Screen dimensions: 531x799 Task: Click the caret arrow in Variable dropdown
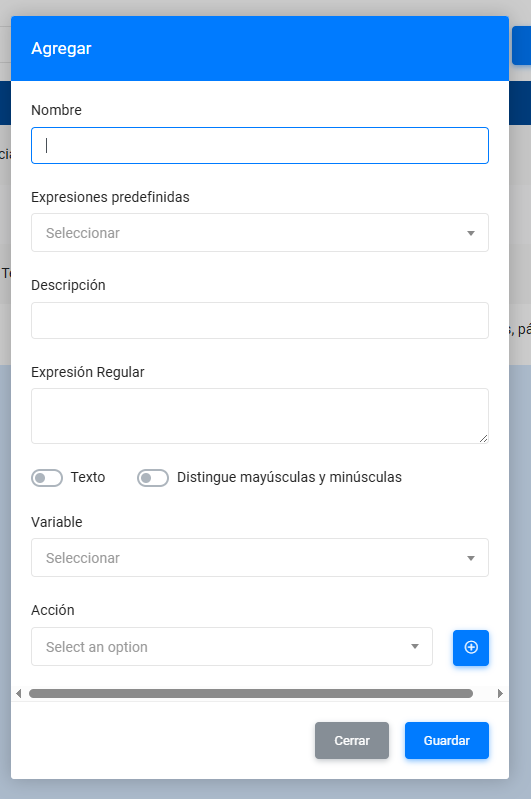pos(471,558)
